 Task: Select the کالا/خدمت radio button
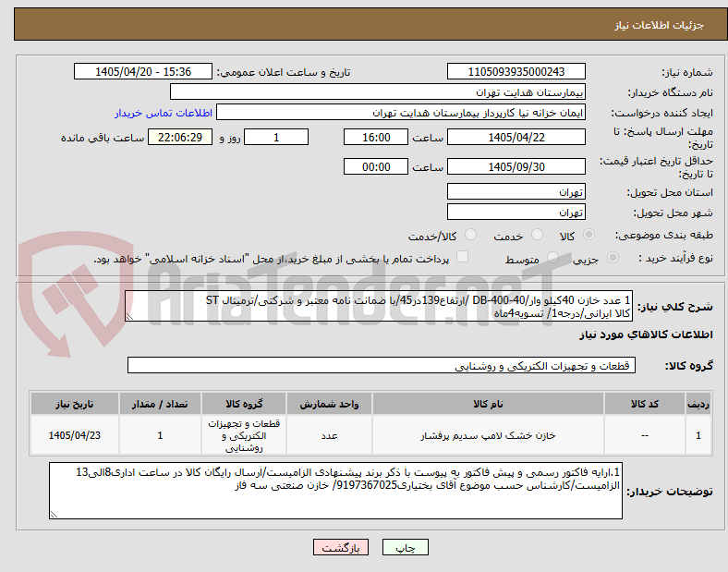coord(471,235)
